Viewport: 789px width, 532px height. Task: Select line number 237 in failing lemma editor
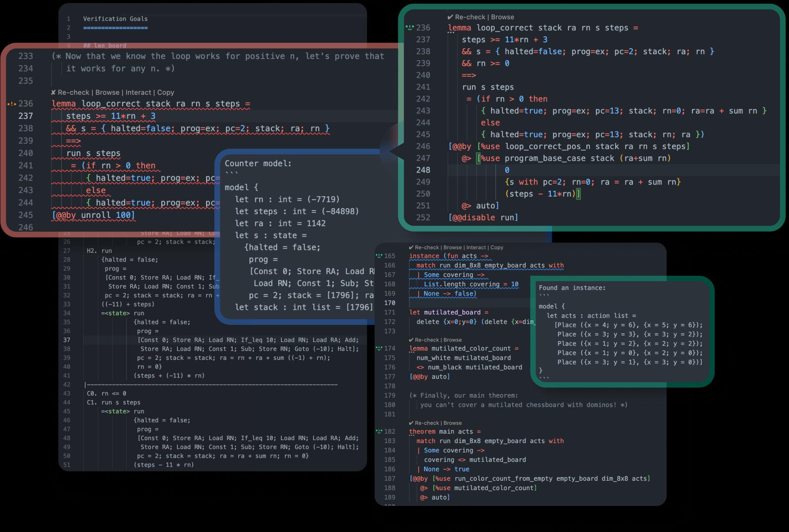[x=26, y=116]
